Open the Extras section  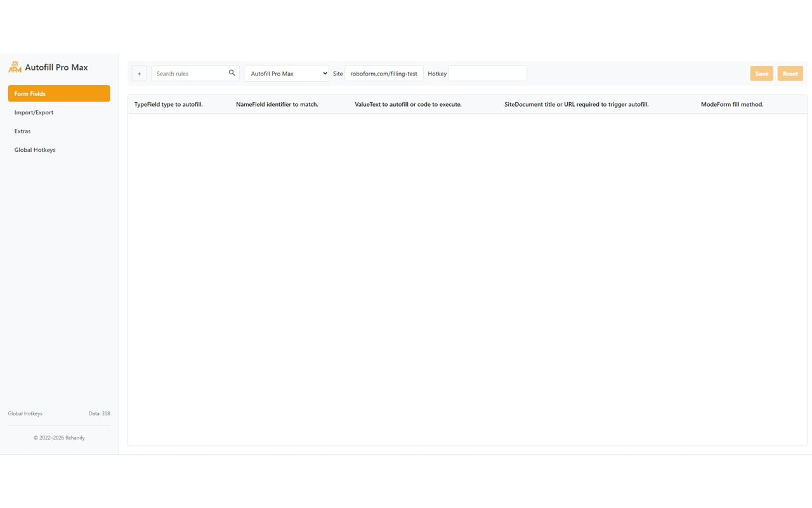(59, 131)
